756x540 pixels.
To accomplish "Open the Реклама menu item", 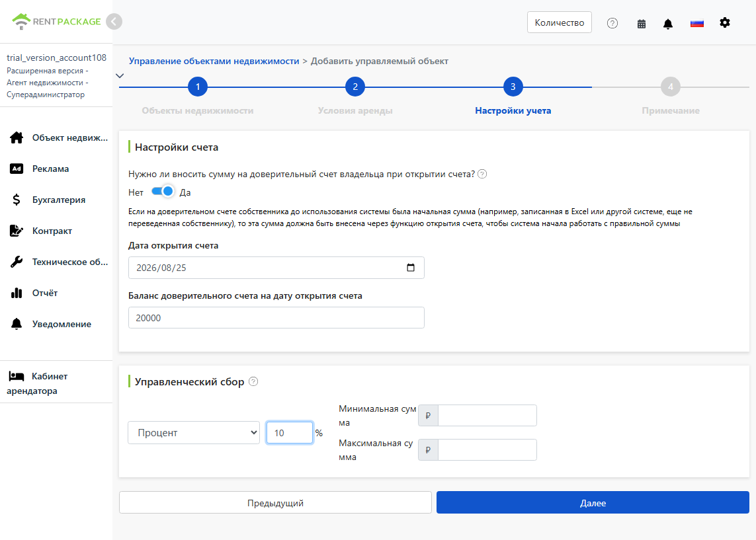I will (x=51, y=169).
